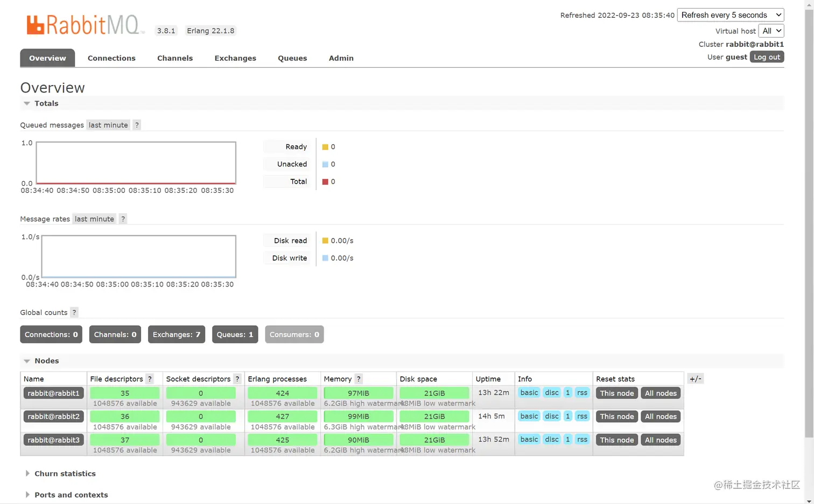Reset stats for This node on rabbit@rabbit1
The width and height of the screenshot is (814, 504).
[x=617, y=393]
